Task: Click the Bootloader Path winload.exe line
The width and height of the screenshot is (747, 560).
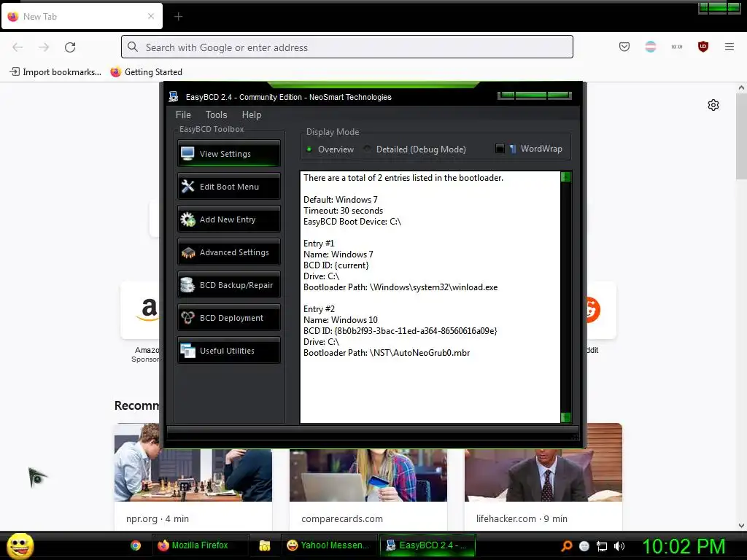Action: tap(400, 287)
